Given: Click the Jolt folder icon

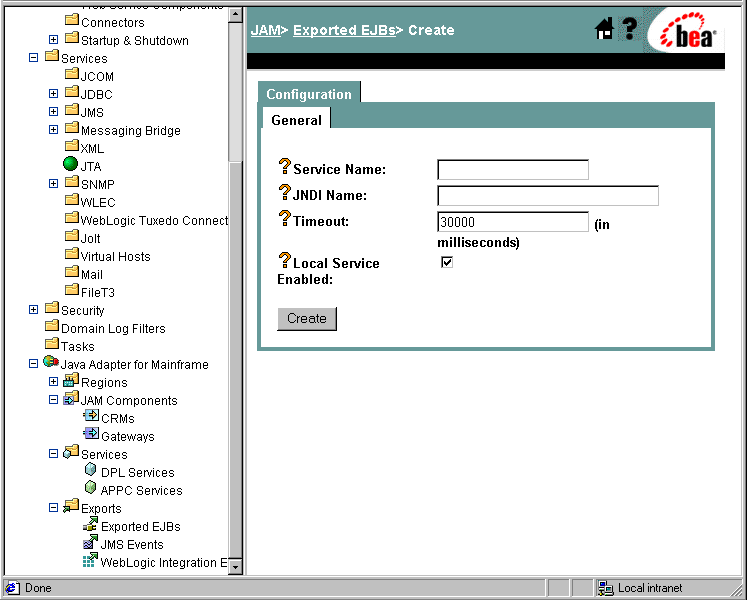Looking at the screenshot, I should tap(71, 235).
